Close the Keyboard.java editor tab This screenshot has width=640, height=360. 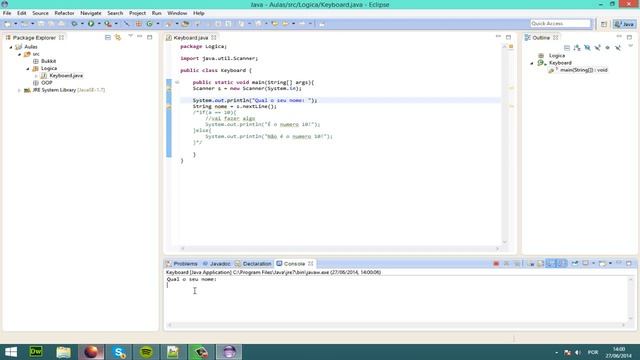[214, 38]
